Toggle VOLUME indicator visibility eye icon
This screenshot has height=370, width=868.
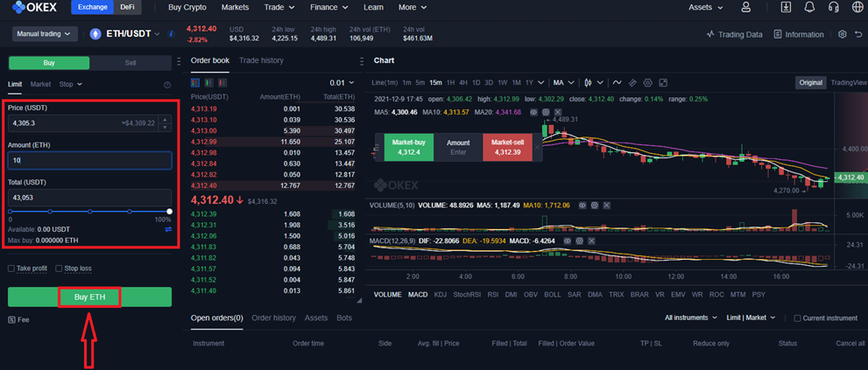coord(582,206)
